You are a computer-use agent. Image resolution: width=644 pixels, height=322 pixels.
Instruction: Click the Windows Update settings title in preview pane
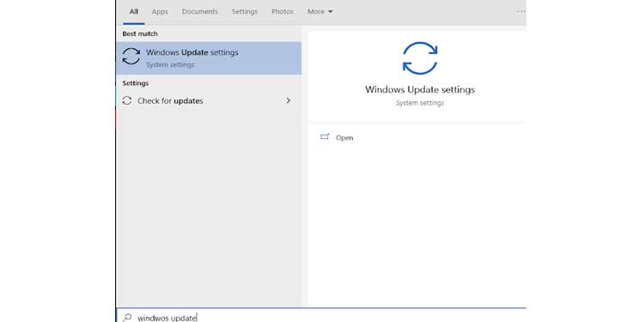(420, 89)
